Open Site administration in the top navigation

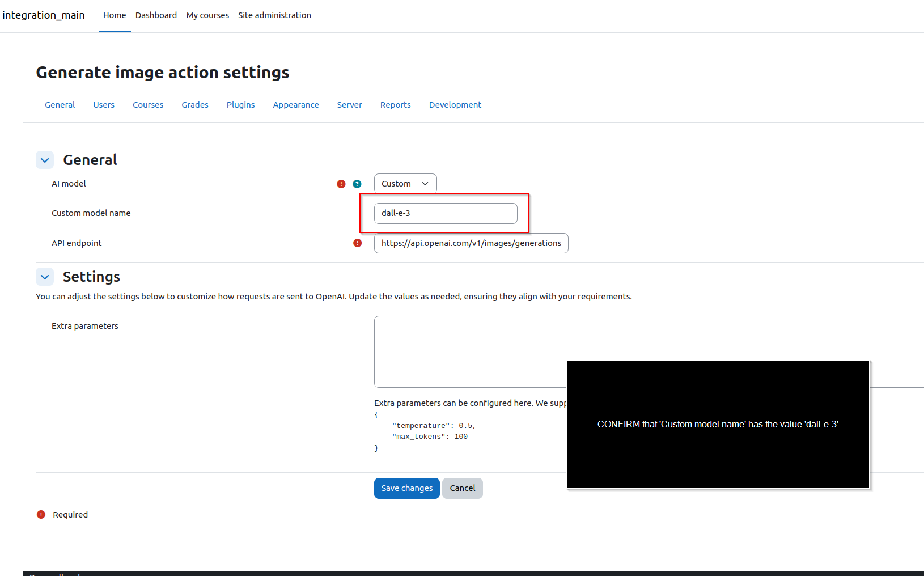274,15
